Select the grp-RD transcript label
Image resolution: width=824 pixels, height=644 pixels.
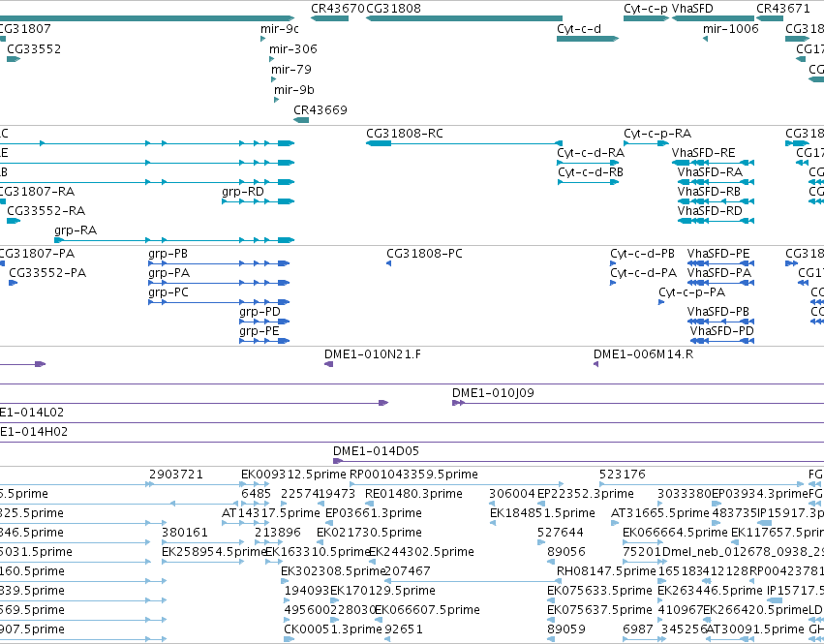pos(243,192)
